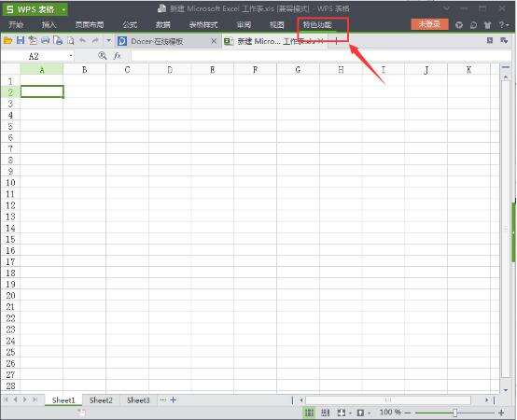The image size is (517, 420).
Task: Add a new sheet with plus button
Action: 173,399
